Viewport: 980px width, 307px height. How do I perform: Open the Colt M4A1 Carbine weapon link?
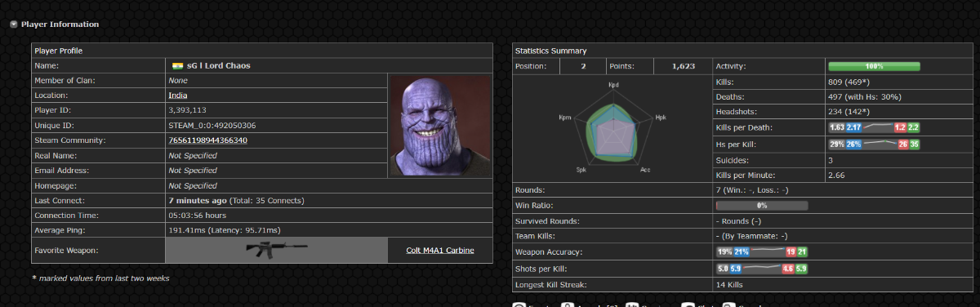click(439, 250)
